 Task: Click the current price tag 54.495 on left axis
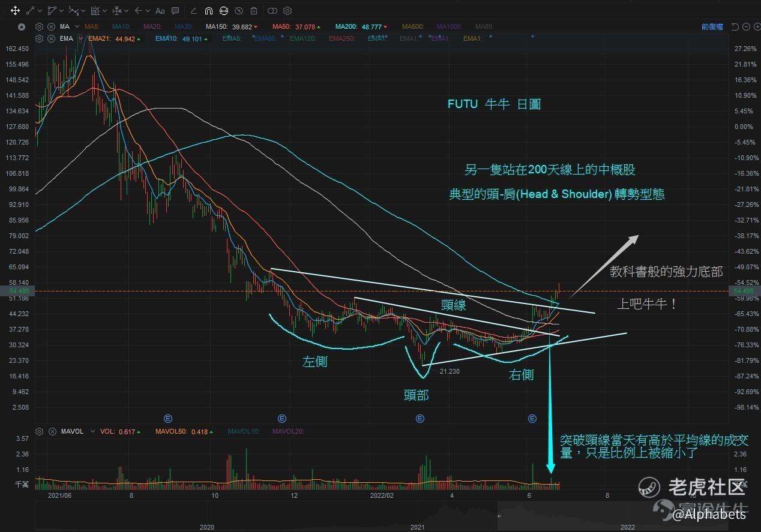pos(19,291)
